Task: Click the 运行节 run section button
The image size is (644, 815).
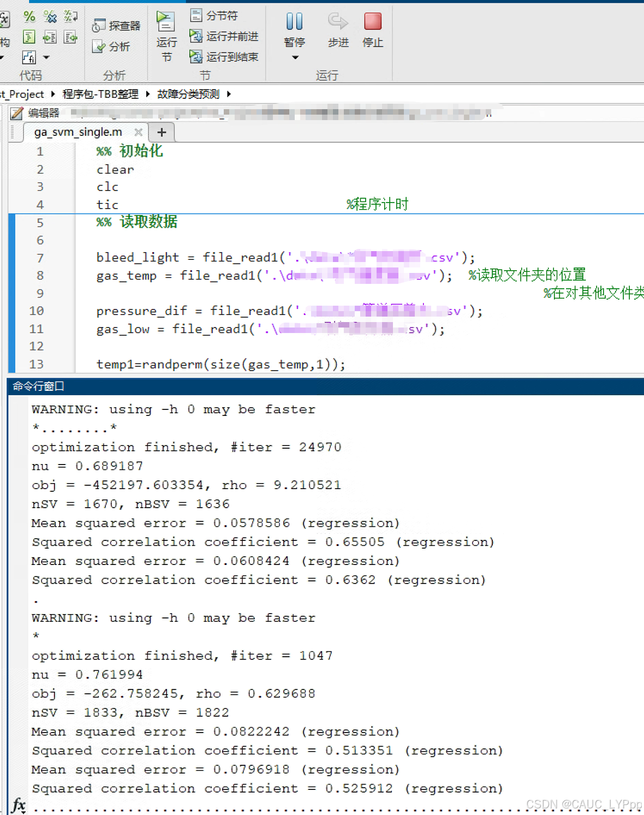Action: tap(166, 37)
